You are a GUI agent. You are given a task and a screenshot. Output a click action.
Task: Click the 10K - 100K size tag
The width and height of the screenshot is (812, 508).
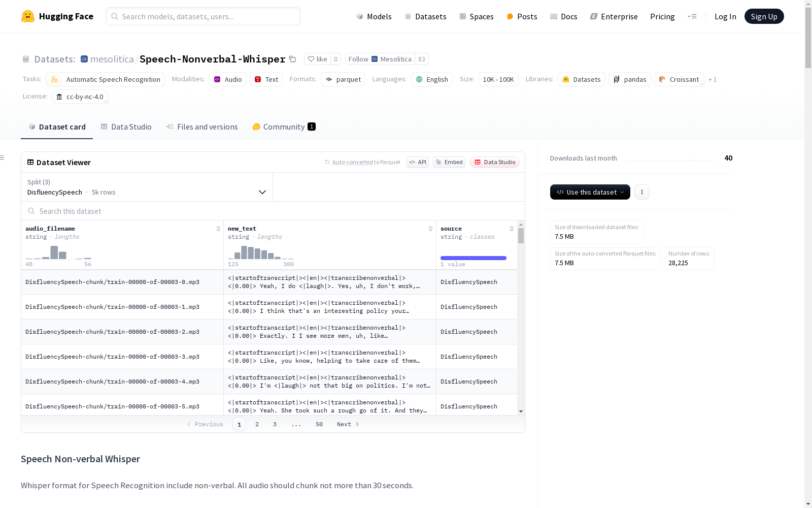498,79
